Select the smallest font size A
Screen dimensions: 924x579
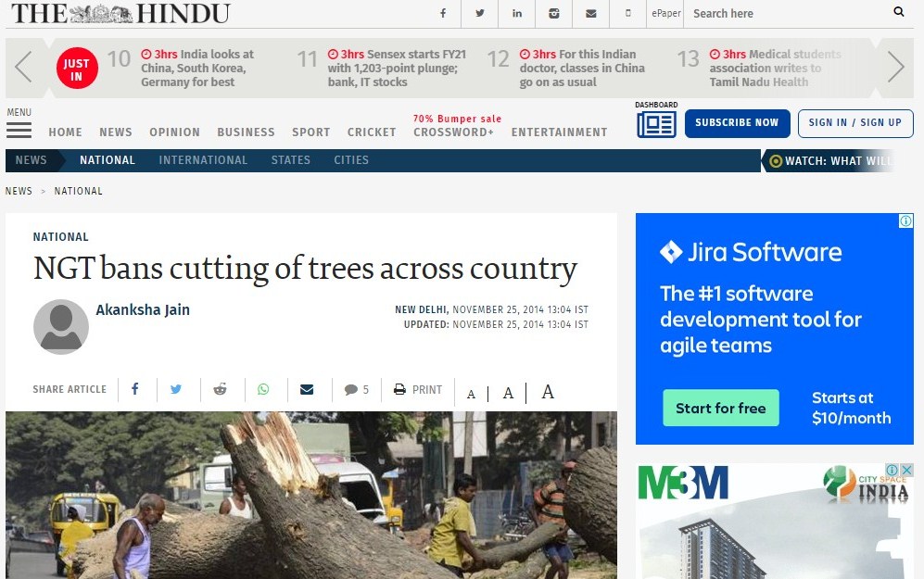471,394
